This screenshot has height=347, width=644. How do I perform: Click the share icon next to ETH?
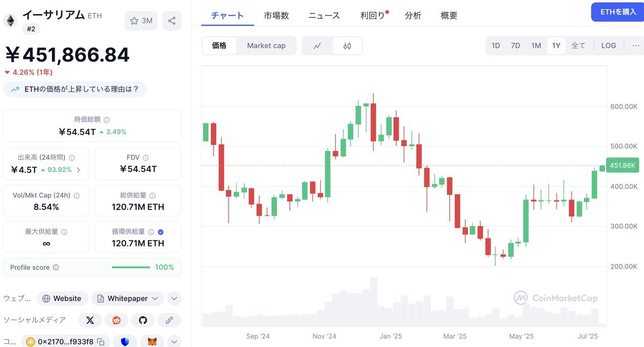[x=172, y=21]
